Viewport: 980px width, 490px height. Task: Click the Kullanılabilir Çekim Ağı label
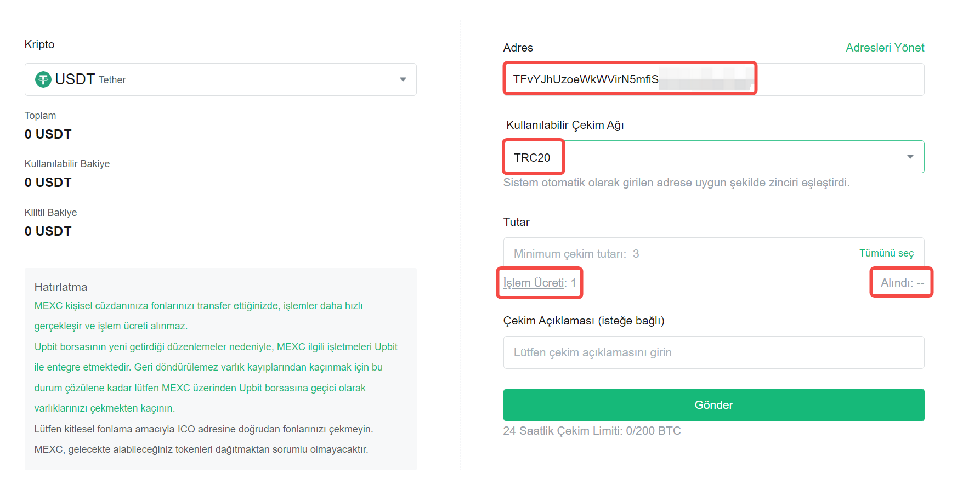click(x=565, y=125)
